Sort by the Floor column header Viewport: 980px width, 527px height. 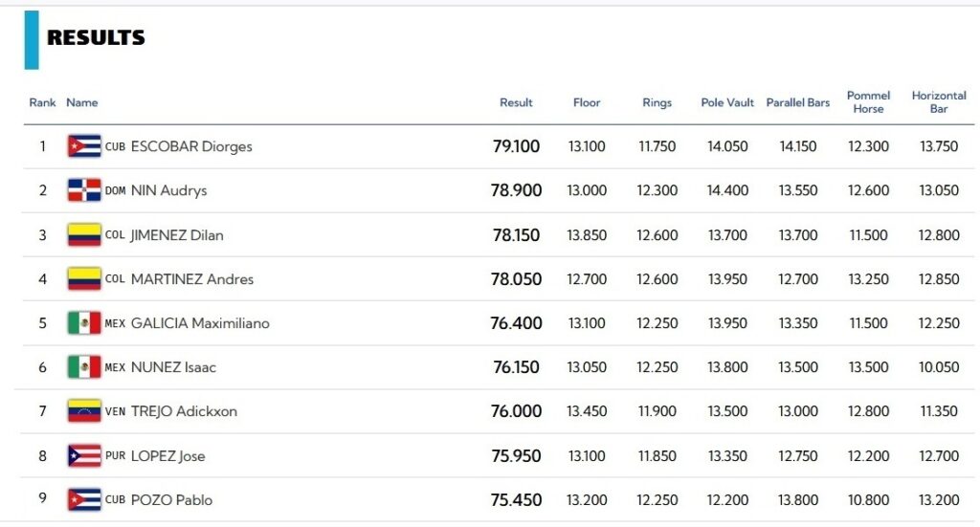tap(587, 102)
